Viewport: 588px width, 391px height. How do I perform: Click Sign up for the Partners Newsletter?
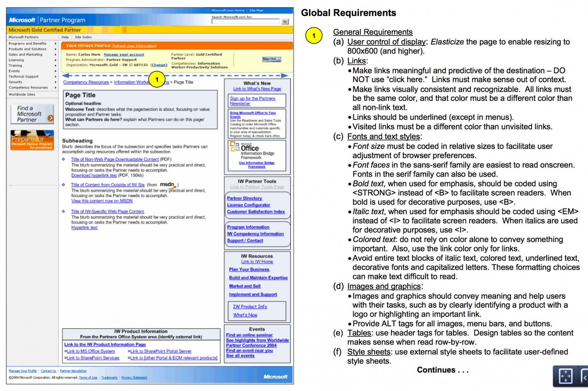[x=253, y=101]
